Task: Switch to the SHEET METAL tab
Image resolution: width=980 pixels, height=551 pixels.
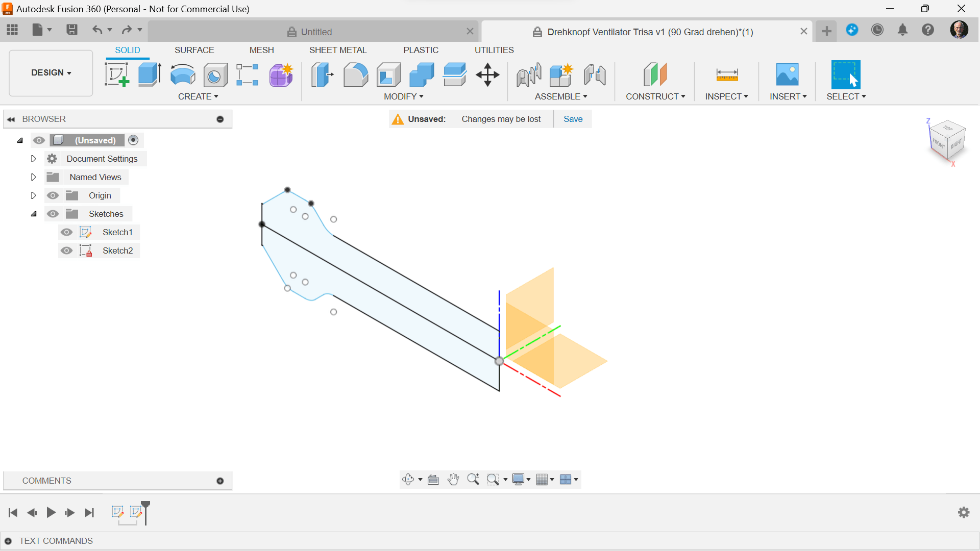Action: pyautogui.click(x=338, y=50)
